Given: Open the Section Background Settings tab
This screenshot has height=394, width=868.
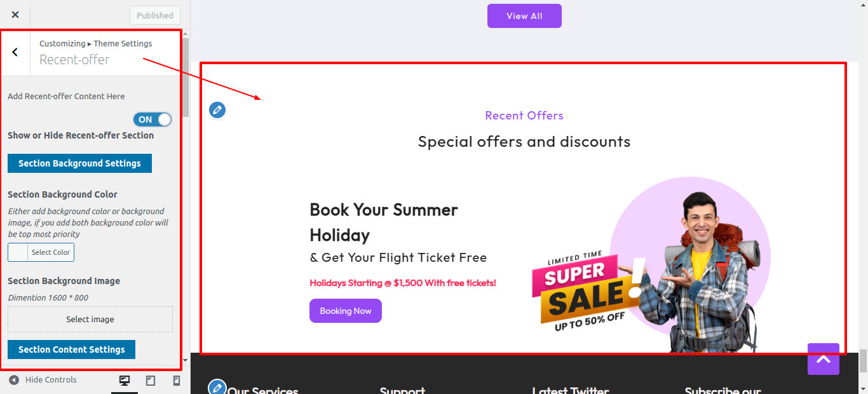Looking at the screenshot, I should (79, 163).
